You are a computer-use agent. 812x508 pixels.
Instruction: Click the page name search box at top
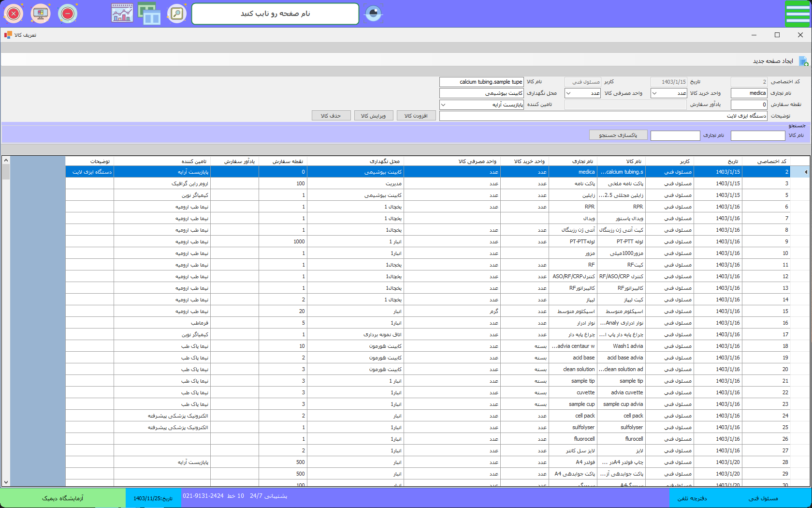coord(275,14)
